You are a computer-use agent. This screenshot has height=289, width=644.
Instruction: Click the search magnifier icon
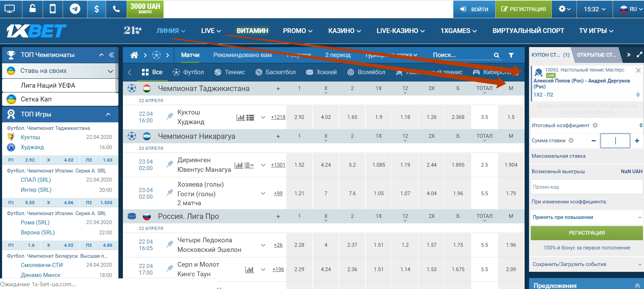click(496, 55)
